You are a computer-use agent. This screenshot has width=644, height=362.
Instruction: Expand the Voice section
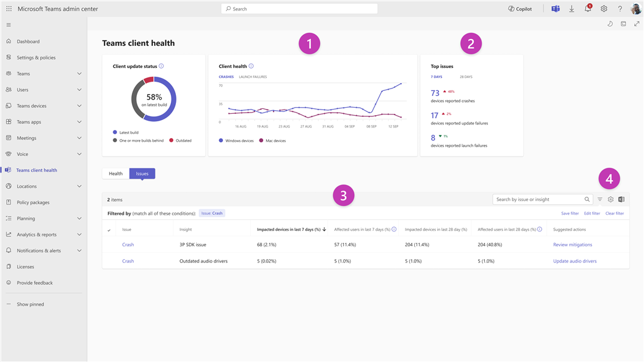click(x=79, y=154)
